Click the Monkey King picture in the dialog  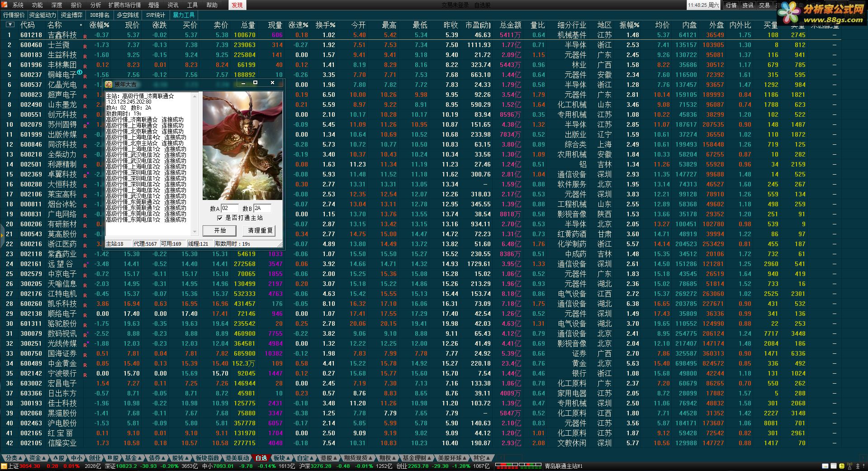tap(242, 146)
